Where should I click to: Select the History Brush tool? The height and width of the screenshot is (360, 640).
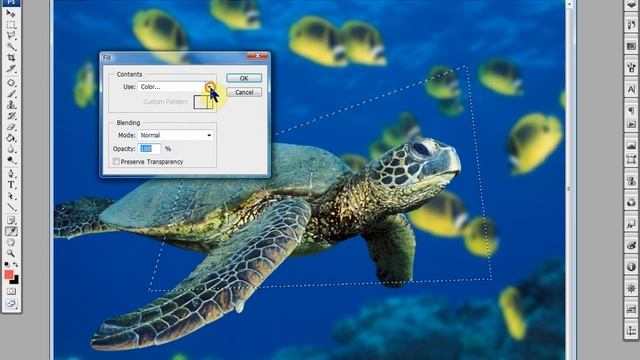[11, 116]
